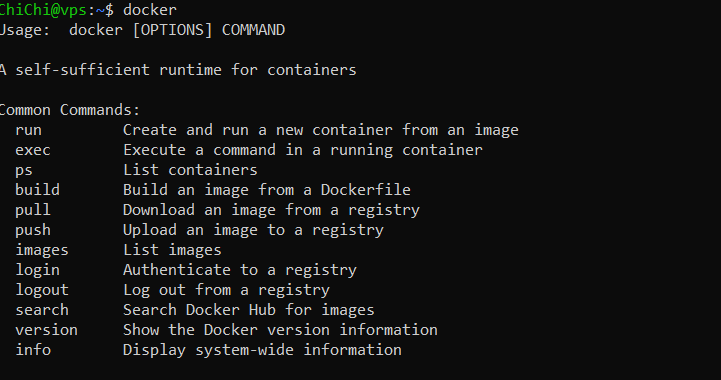Click the 'COMMAND' word in the usage line

pyautogui.click(x=253, y=30)
